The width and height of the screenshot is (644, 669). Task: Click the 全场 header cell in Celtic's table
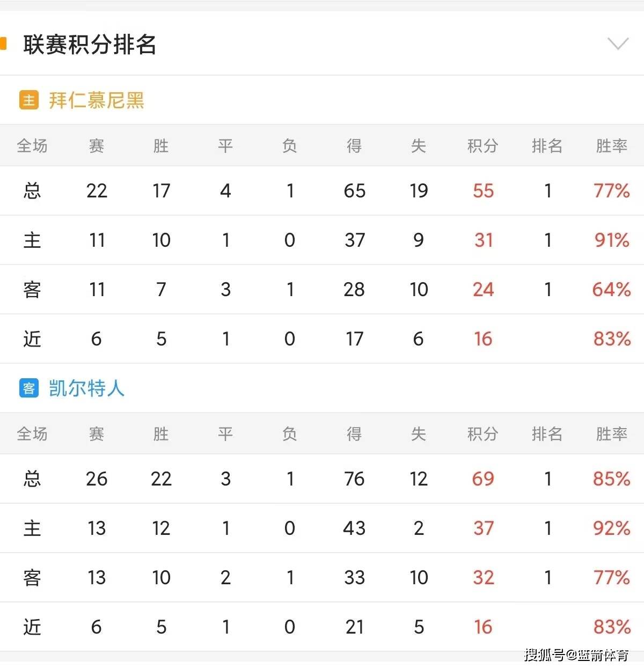[32, 434]
